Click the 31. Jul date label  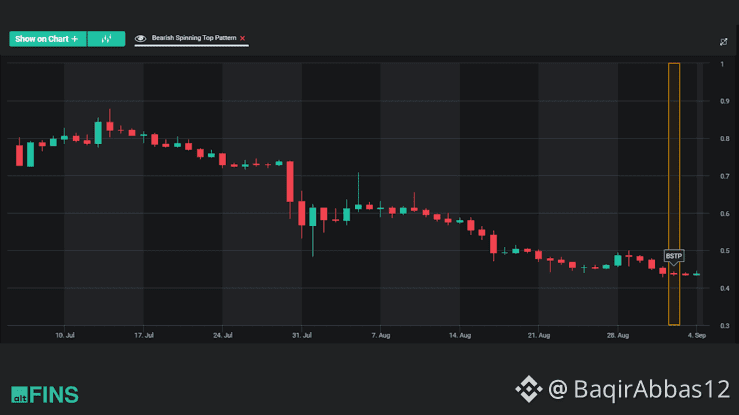point(302,335)
